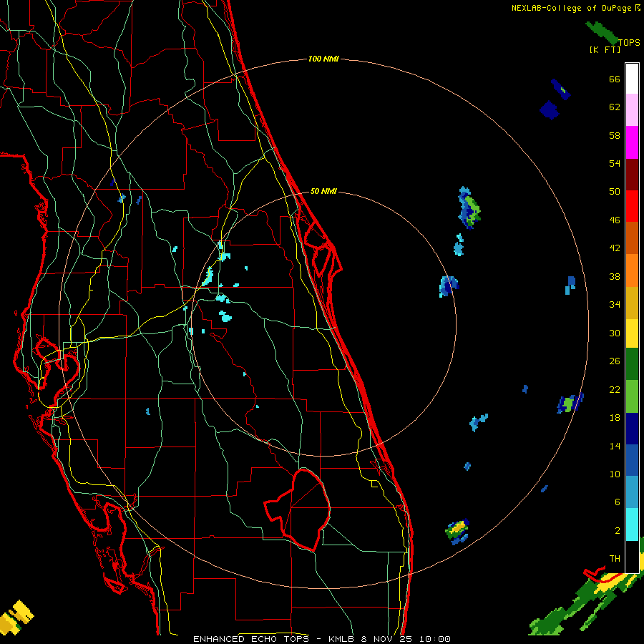Select the cyan legend swatch near 2
The width and height of the screenshot is (644, 644).
click(632, 525)
